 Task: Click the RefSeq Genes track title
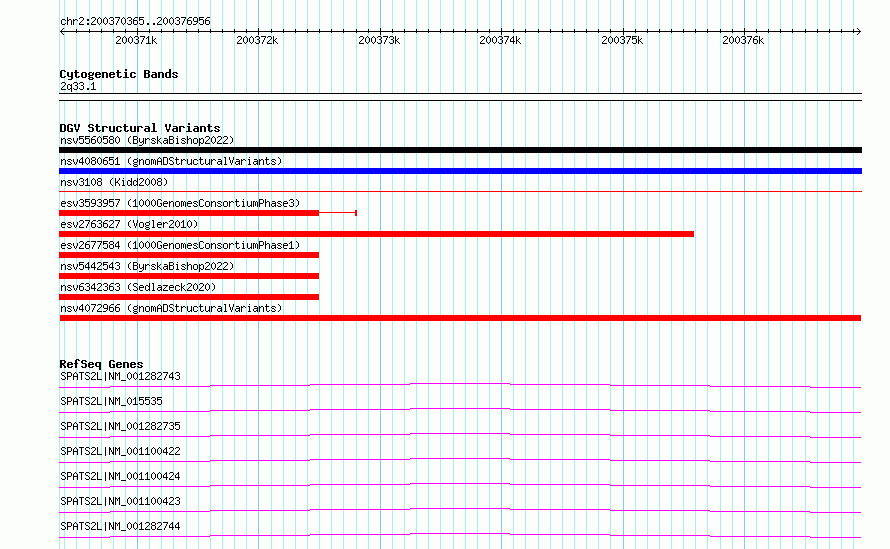click(101, 364)
